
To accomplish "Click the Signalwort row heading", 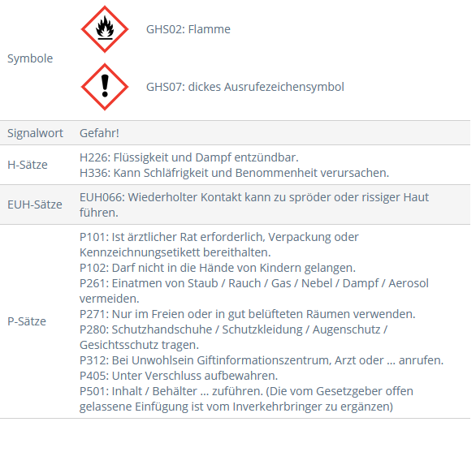I will 35,133.
